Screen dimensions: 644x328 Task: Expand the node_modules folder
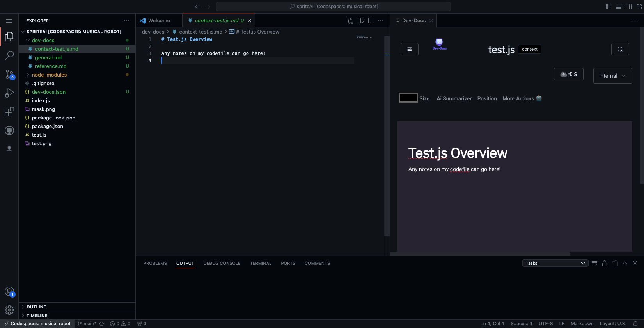click(49, 75)
